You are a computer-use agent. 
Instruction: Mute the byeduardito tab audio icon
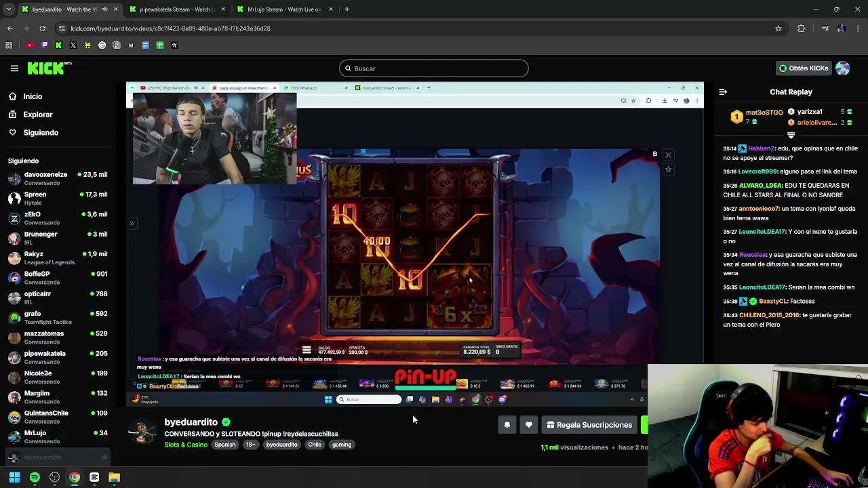pyautogui.click(x=104, y=9)
